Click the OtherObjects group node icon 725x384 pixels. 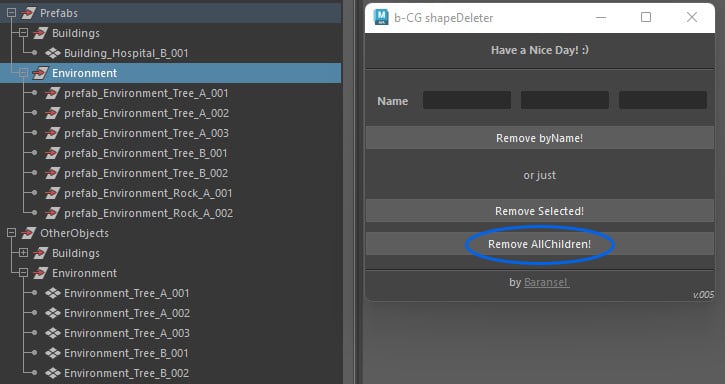point(28,233)
